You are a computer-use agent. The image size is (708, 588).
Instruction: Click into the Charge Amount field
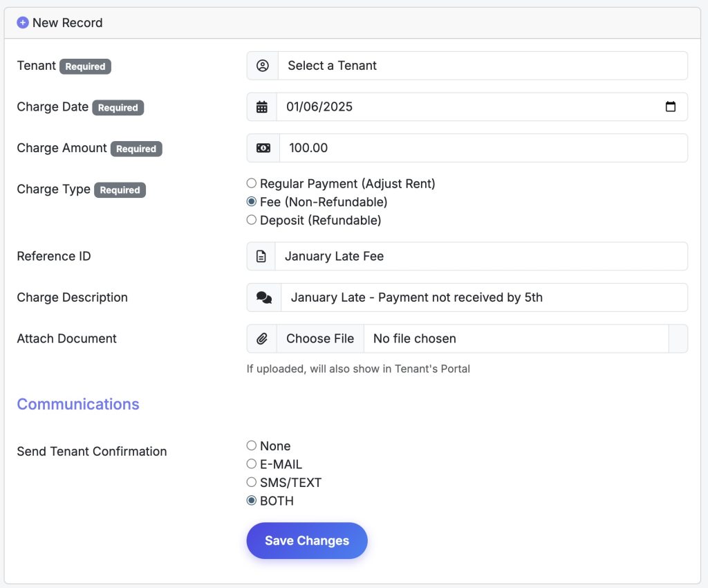[x=483, y=148]
